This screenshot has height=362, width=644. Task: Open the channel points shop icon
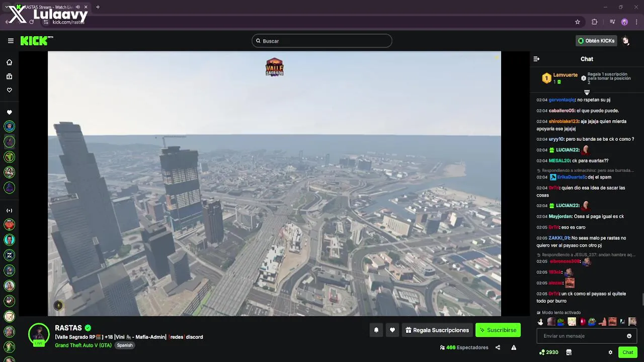[569, 352]
